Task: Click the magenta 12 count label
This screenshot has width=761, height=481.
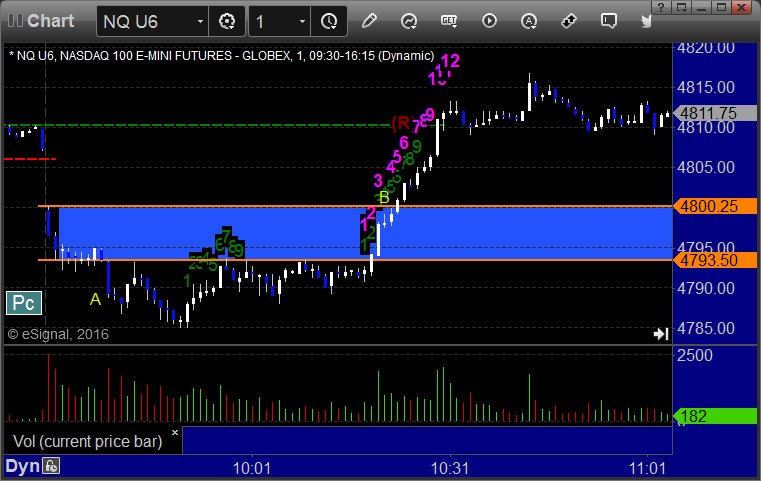Action: click(450, 61)
